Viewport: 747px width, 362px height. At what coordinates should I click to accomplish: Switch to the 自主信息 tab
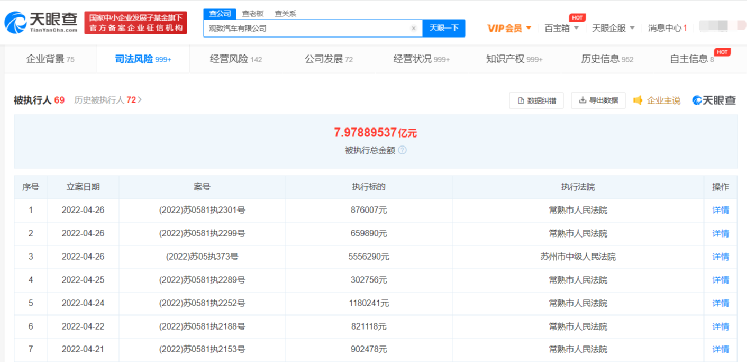point(692,59)
